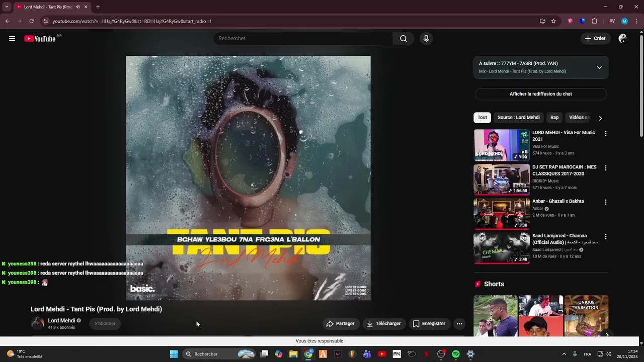644x362 pixels.
Task: Switch to Lord Mehdi - Tant Pis tab
Action: [51, 7]
